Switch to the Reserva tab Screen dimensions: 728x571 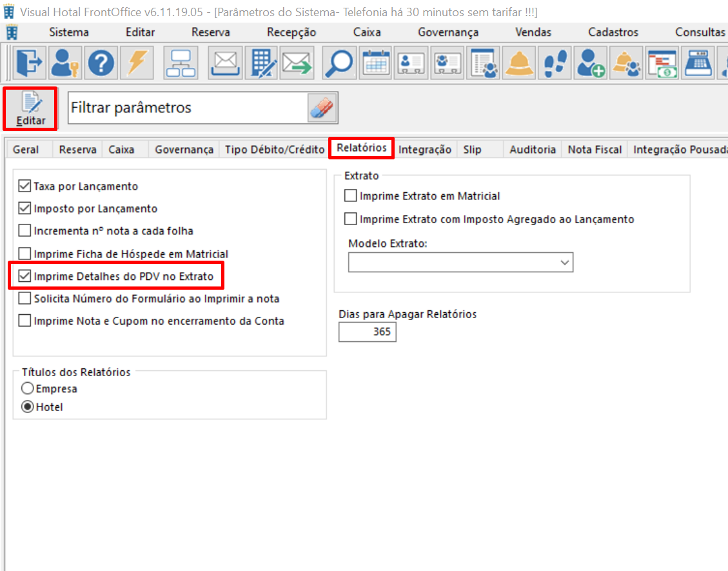pyautogui.click(x=77, y=150)
